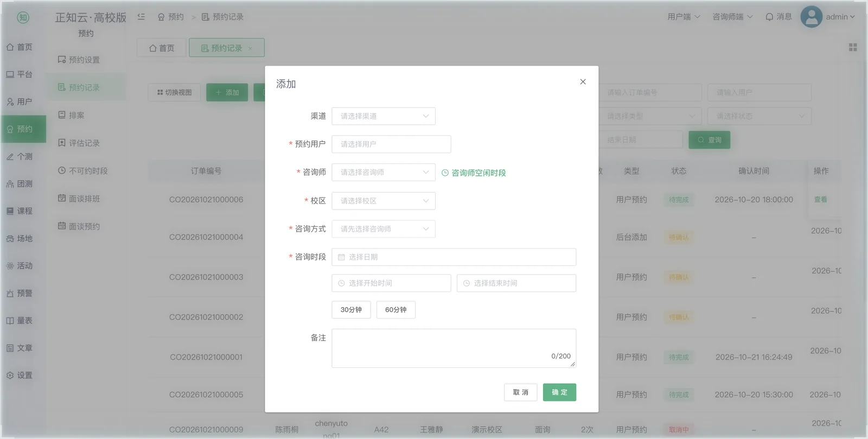Open the 校区 campus dropdown
This screenshot has height=439, width=868.
click(x=384, y=201)
